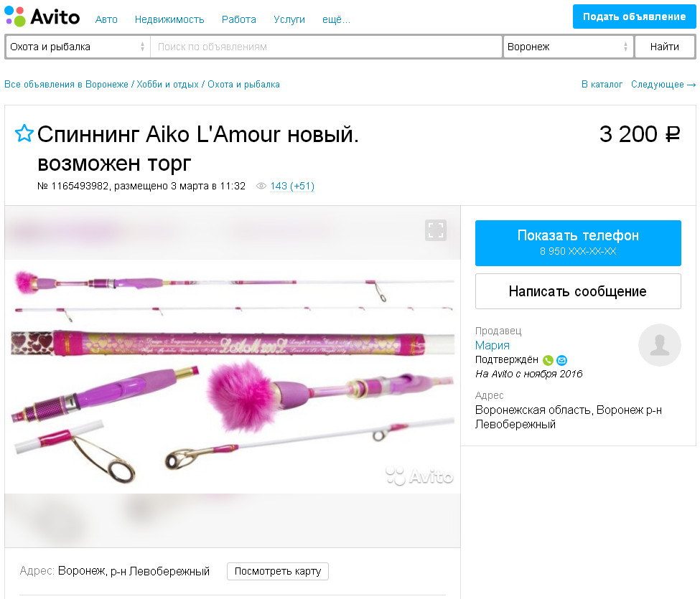
Task: Open seller profile link Мария
Action: (492, 345)
